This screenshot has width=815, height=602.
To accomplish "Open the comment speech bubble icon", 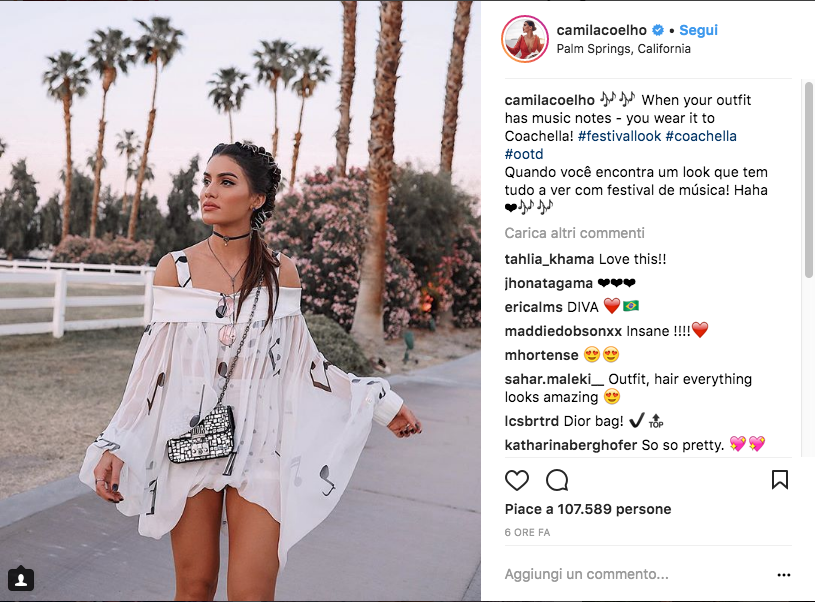I will (x=557, y=480).
